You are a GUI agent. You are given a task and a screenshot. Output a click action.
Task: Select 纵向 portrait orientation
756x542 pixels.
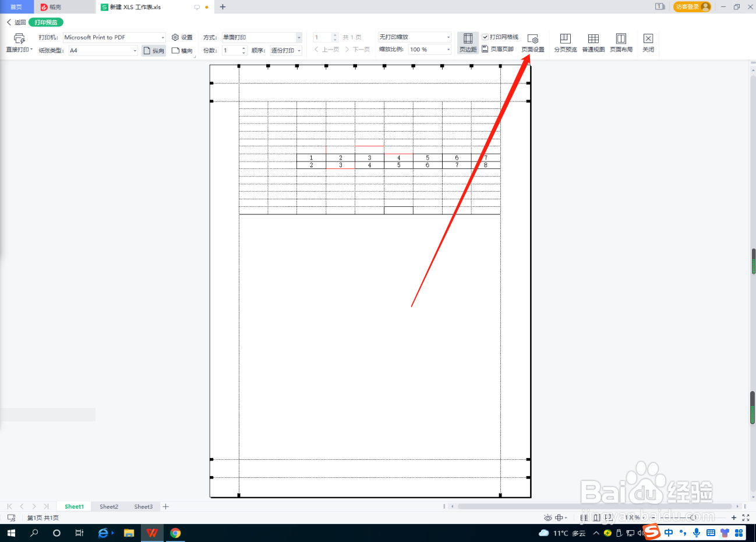(154, 51)
